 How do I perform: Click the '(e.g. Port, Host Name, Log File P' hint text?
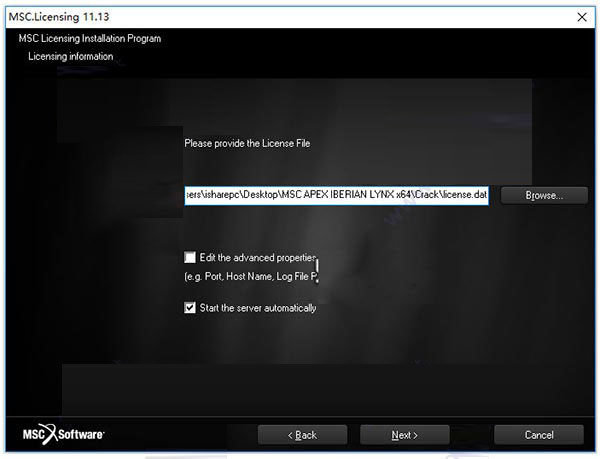click(251, 276)
